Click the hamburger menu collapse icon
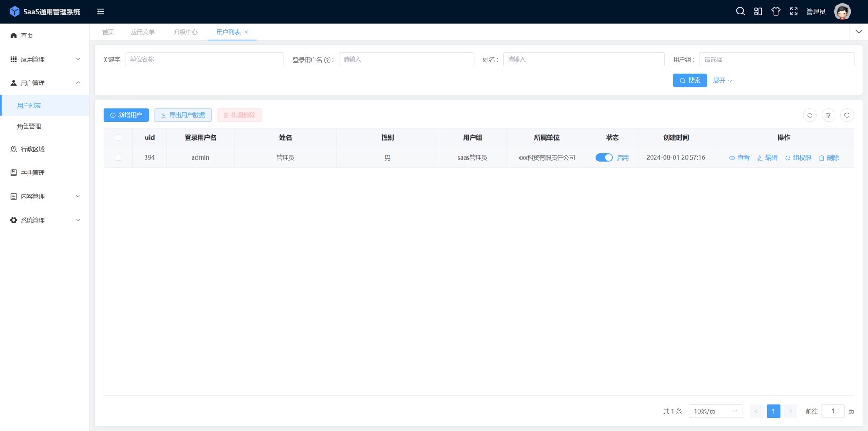 pos(100,12)
